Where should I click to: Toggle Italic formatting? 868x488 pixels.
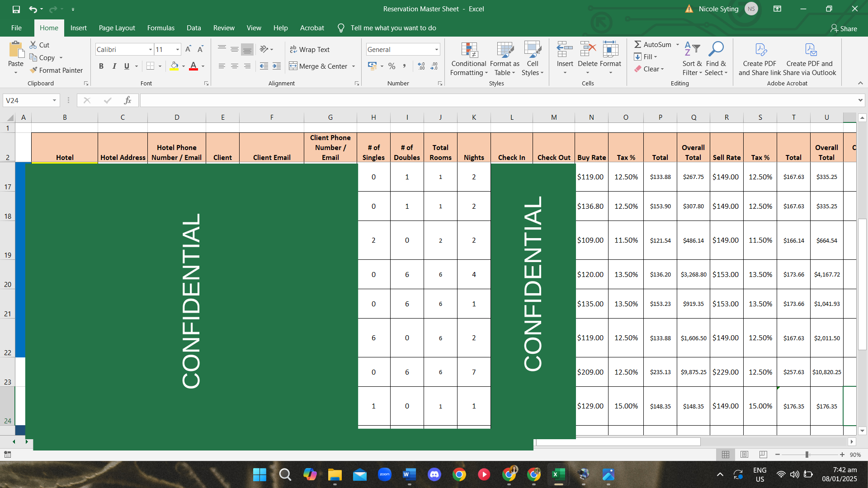coord(114,66)
